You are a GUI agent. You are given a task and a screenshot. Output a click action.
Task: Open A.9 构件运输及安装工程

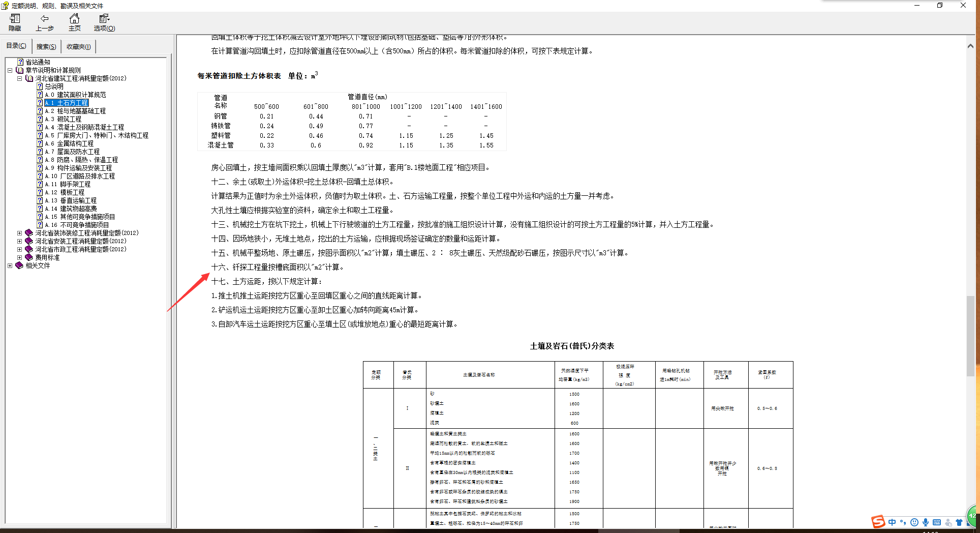78,168
